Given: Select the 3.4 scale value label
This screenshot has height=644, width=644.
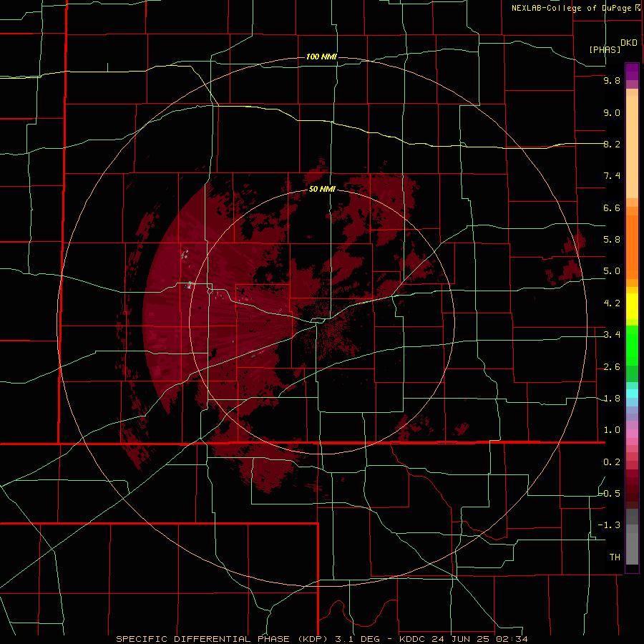Looking at the screenshot, I should (612, 335).
